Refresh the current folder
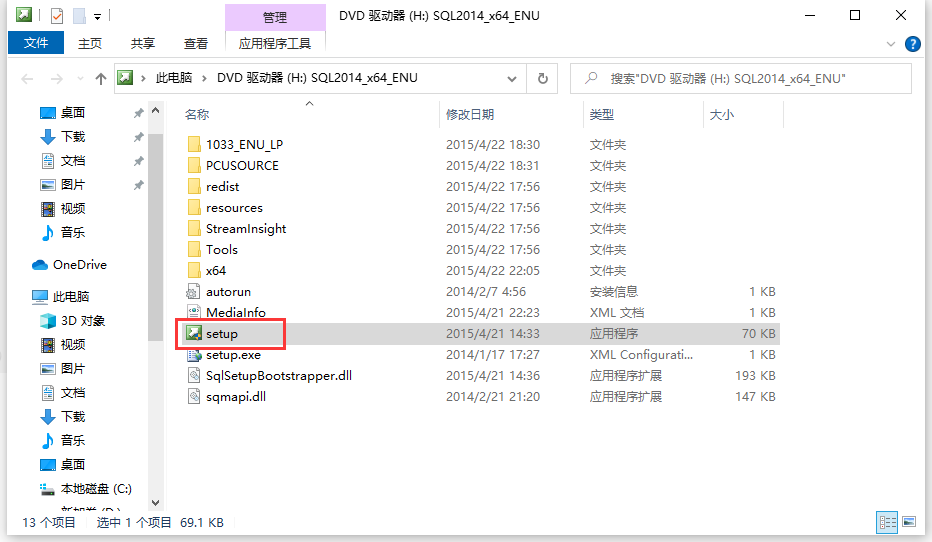The image size is (932, 542). pyautogui.click(x=543, y=78)
